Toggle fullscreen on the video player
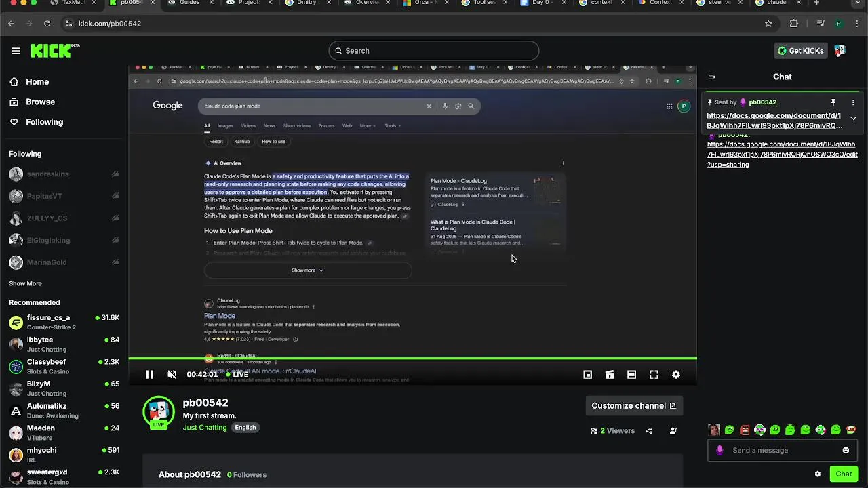The image size is (868, 488). [654, 374]
